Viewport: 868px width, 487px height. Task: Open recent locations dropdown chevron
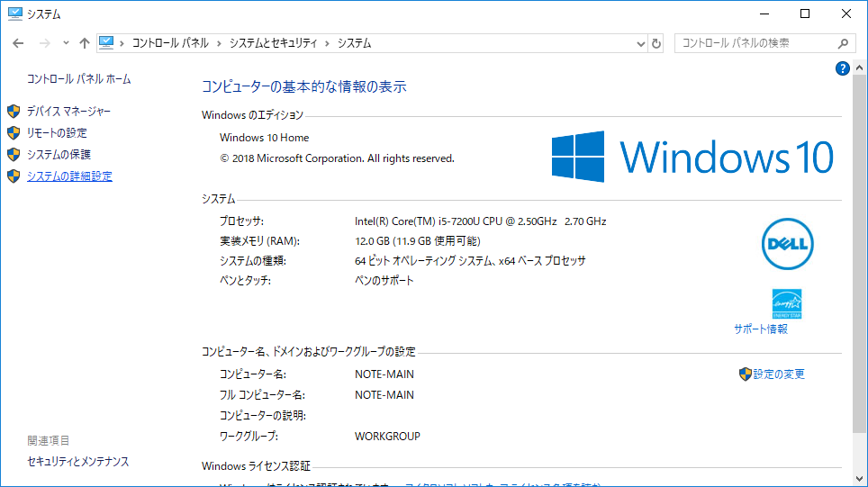click(x=66, y=43)
